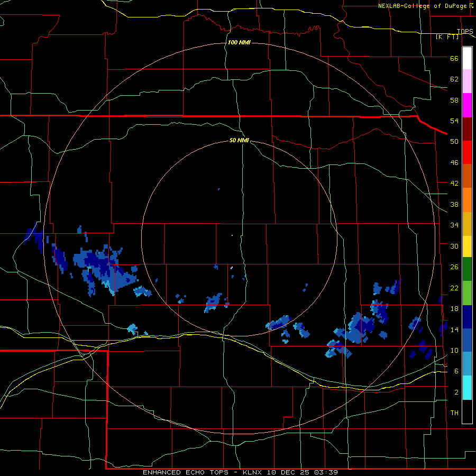This screenshot has width=476, height=476.
Task: Click the "62" legend value
Action: [454, 79]
